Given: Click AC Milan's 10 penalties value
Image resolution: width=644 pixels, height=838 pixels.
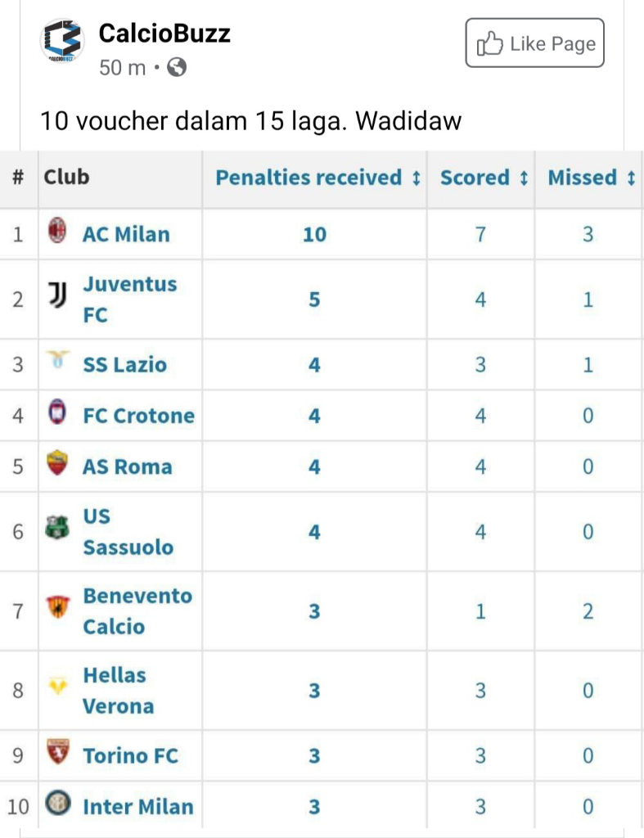Looking at the screenshot, I should pyautogui.click(x=314, y=235).
